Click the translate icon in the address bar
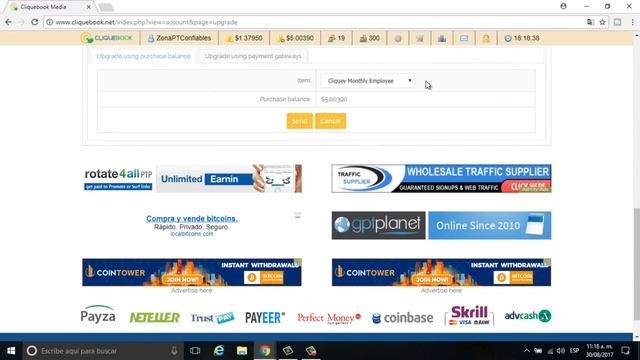The width and height of the screenshot is (640, 360). [x=590, y=22]
